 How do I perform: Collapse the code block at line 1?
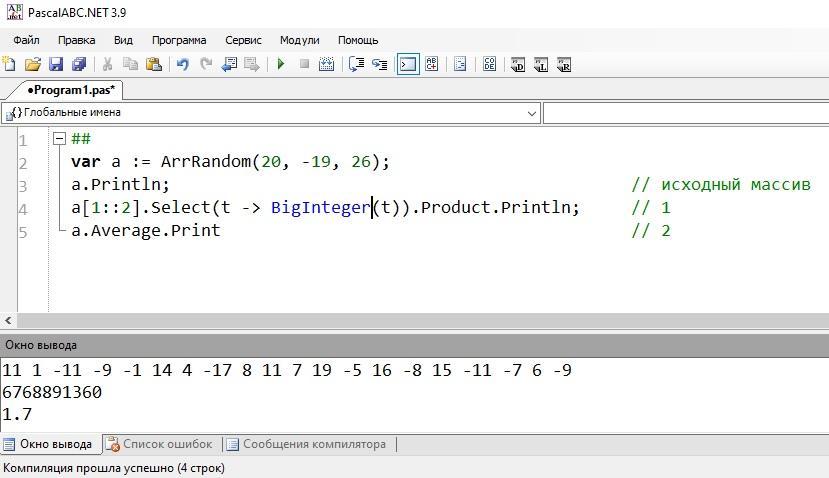(60, 139)
